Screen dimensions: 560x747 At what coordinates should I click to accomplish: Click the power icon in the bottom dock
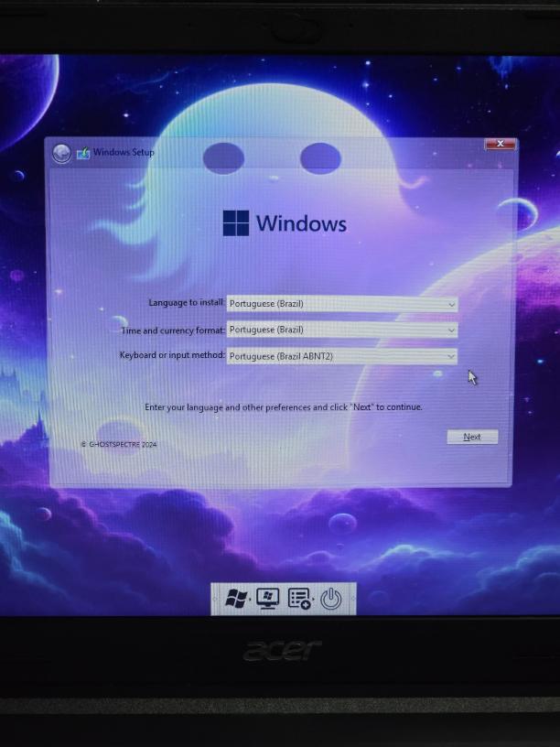coord(331,599)
